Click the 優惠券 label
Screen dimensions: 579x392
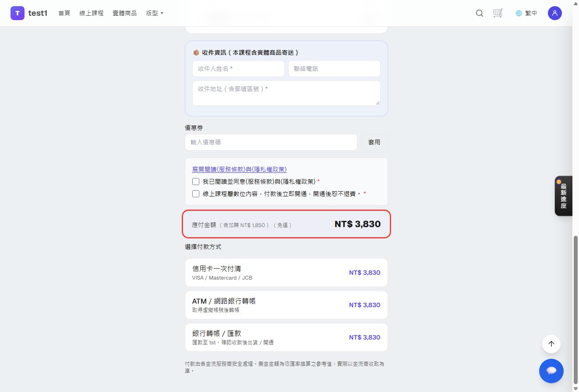194,128
